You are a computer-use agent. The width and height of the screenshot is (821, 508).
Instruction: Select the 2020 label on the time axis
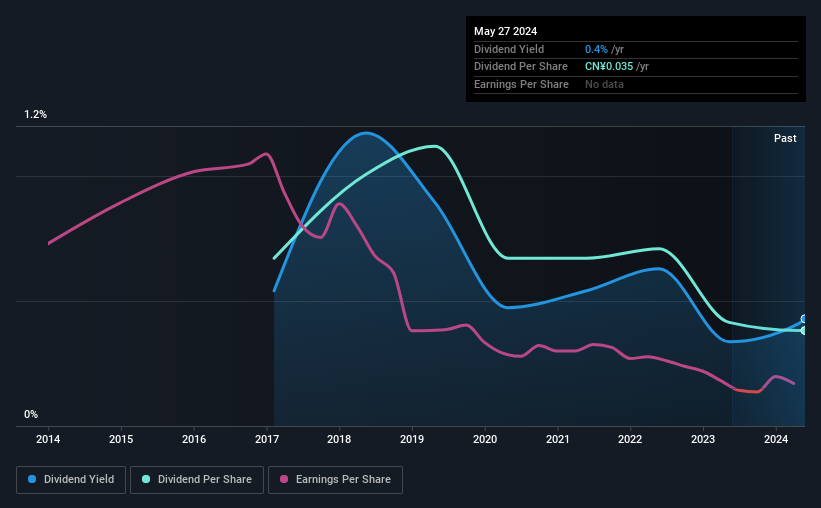(485, 439)
